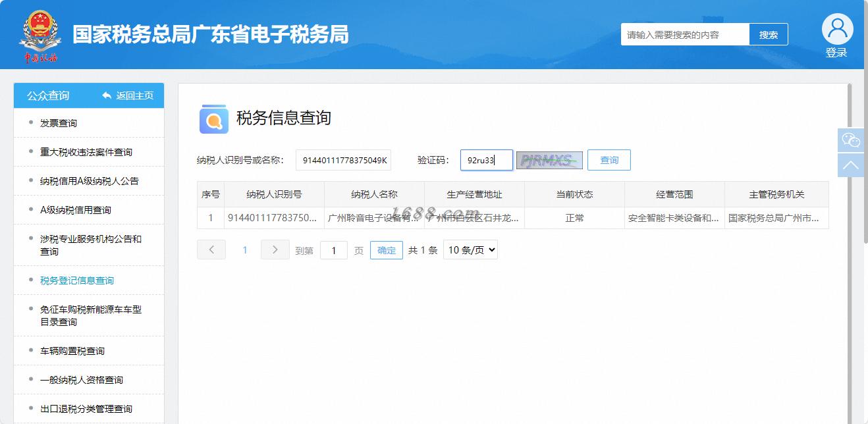Select page number 1 in pagination
The image size is (868, 424).
point(245,250)
